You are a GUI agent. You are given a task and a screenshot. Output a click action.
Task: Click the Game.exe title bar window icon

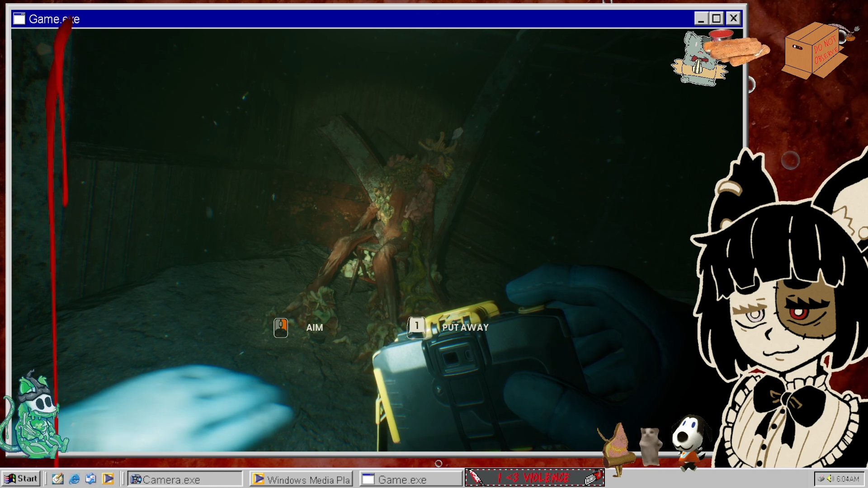[x=19, y=19]
